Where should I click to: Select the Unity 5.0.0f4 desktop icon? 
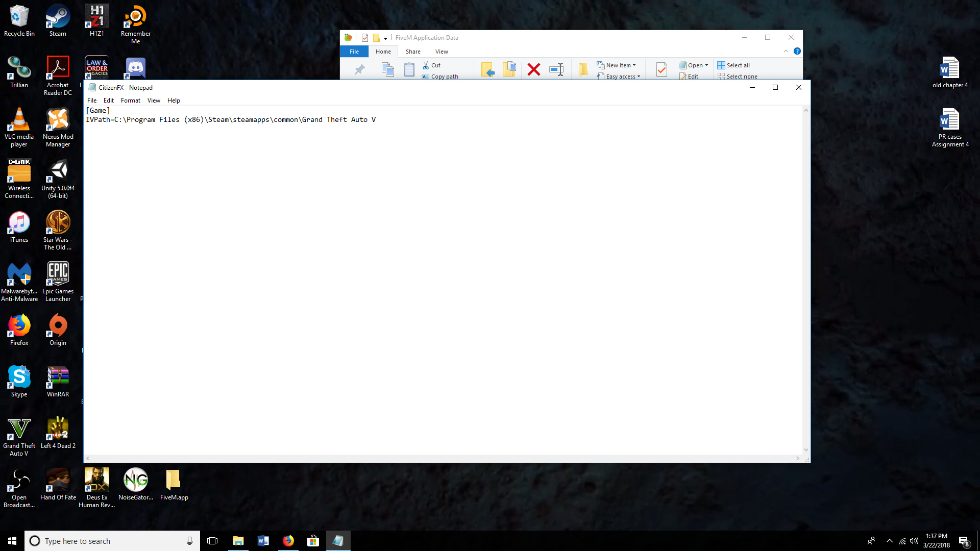click(x=58, y=179)
